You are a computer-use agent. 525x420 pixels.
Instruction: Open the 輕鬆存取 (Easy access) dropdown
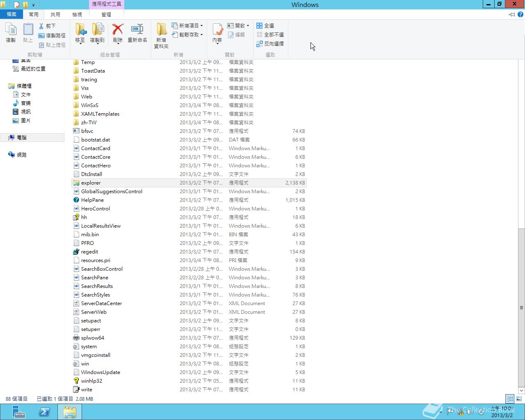click(187, 34)
